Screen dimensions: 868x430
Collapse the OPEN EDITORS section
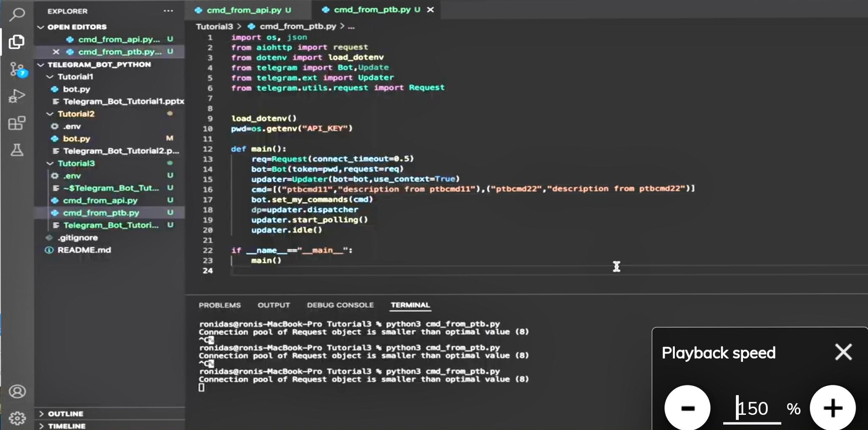pos(77,27)
